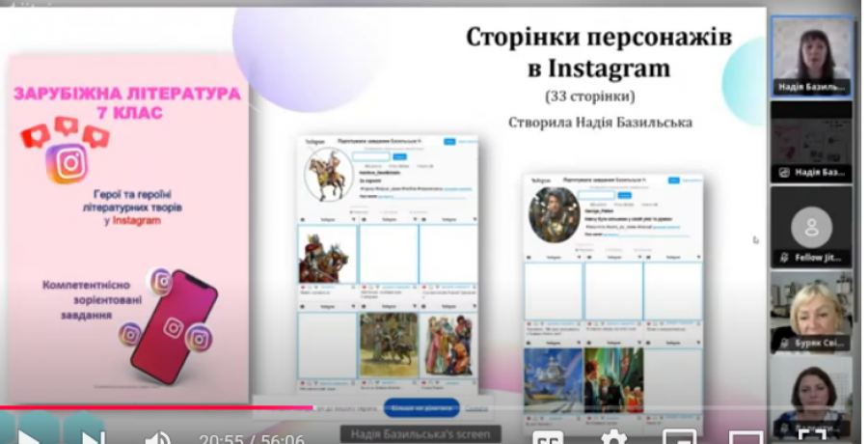Click the large Instagram logo on the pink poster
Screen dimensions: 868x444
click(x=67, y=163)
